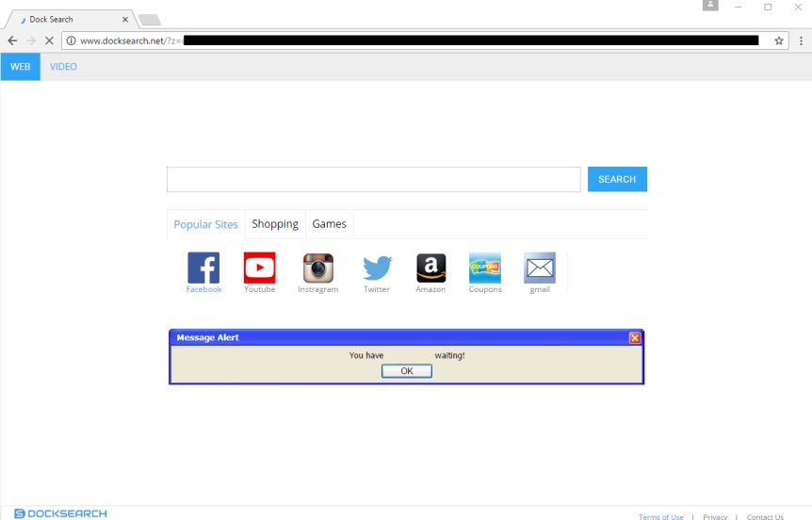Open the gmail envelope icon
Viewport: 812px width, 520px height.
click(x=540, y=268)
